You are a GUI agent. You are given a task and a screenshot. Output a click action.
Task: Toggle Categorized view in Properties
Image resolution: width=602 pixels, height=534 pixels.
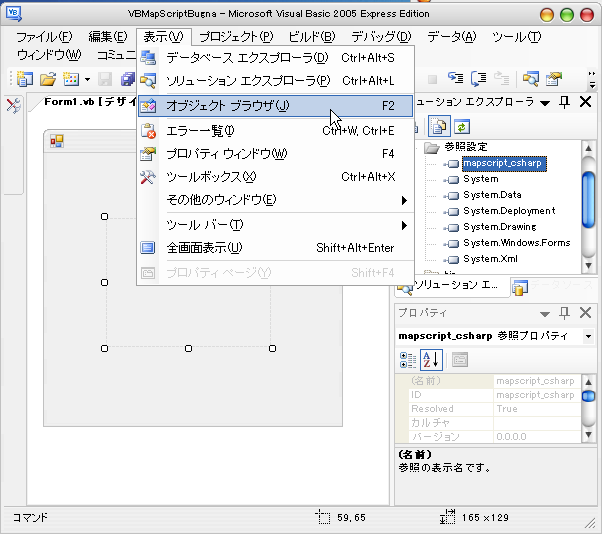pyautogui.click(x=407, y=360)
